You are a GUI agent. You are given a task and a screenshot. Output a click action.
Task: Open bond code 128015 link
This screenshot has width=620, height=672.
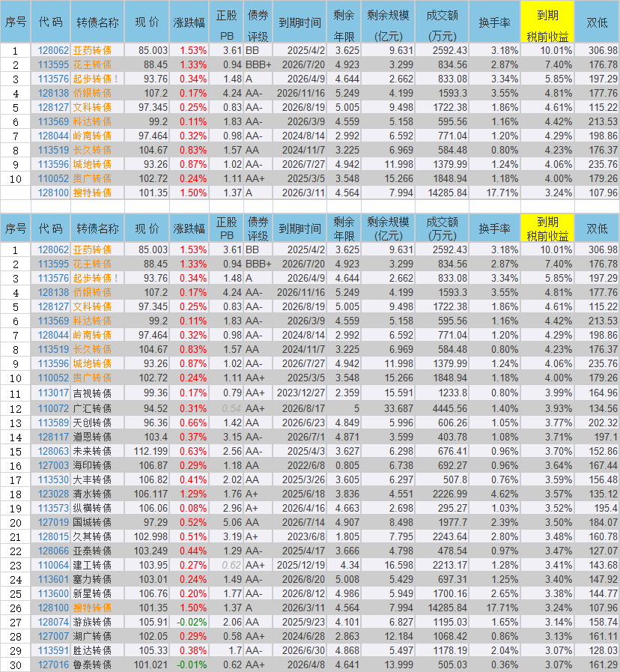pos(53,536)
